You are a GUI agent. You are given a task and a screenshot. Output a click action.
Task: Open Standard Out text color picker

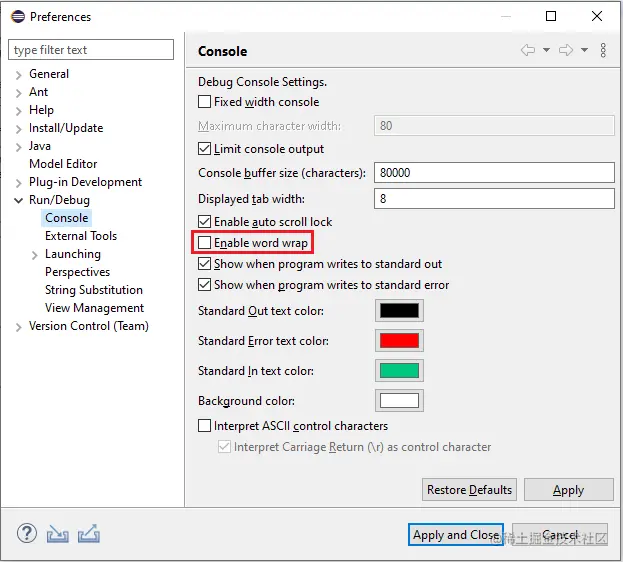[399, 310]
